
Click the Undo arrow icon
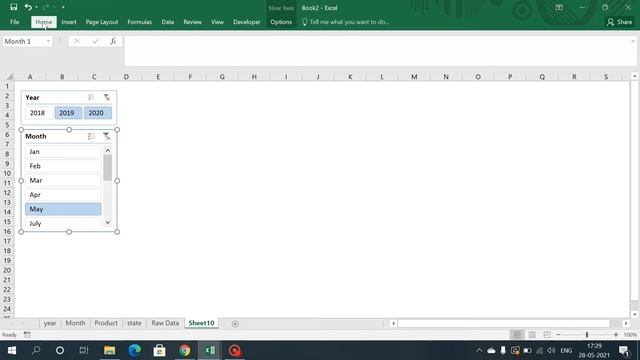tap(28, 7)
